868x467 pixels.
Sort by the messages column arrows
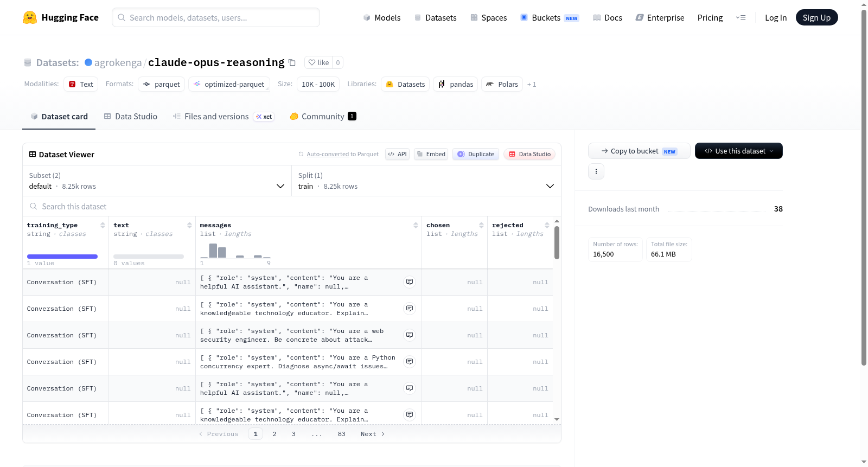point(416,225)
